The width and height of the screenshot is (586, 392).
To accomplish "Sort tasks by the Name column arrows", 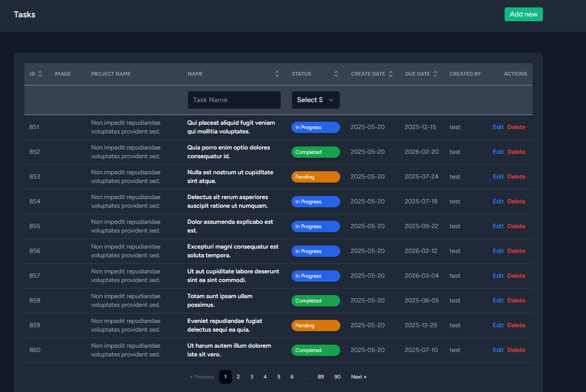I will [x=277, y=73].
